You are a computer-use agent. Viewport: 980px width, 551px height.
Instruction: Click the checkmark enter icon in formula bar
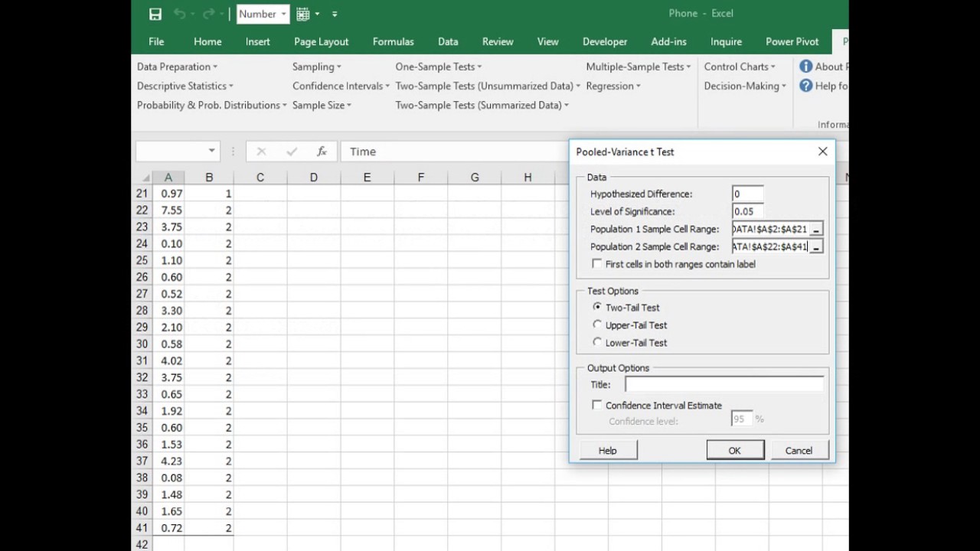pyautogui.click(x=291, y=152)
